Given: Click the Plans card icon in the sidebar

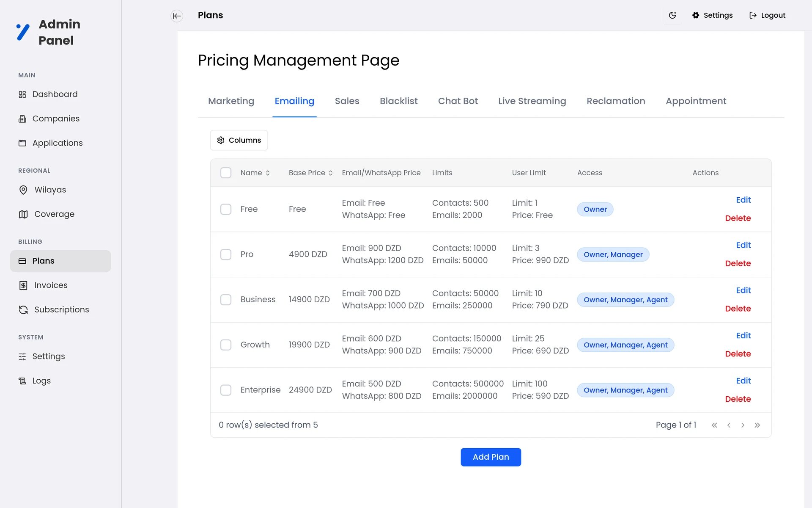Looking at the screenshot, I should click(22, 261).
